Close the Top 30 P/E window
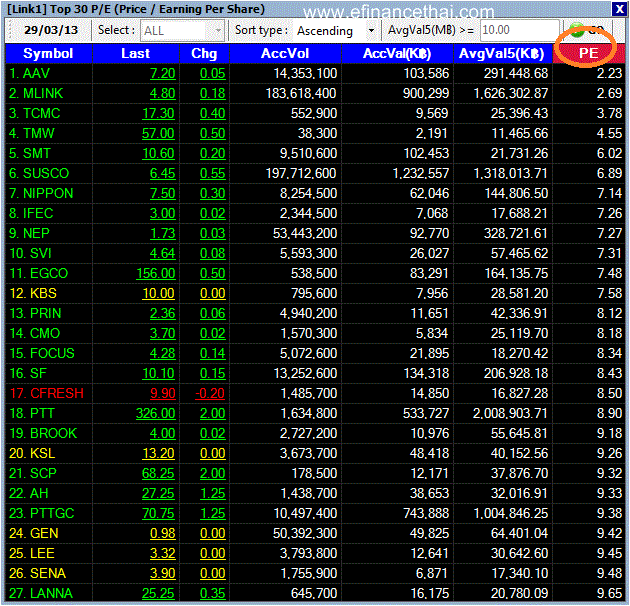This screenshot has height=606, width=630. click(620, 9)
